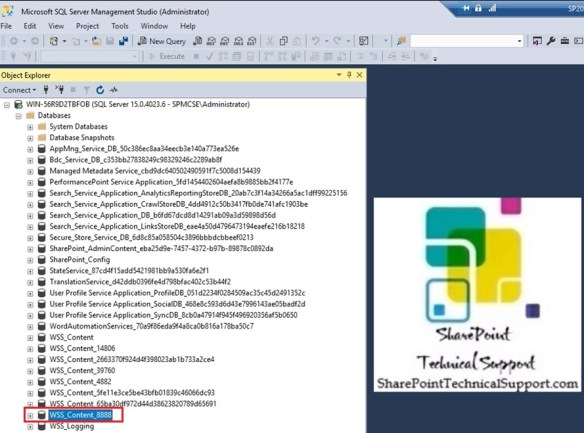Screen dimensions: 584x433
Task: Click the Copy toolbar icon
Action: pos(283,41)
